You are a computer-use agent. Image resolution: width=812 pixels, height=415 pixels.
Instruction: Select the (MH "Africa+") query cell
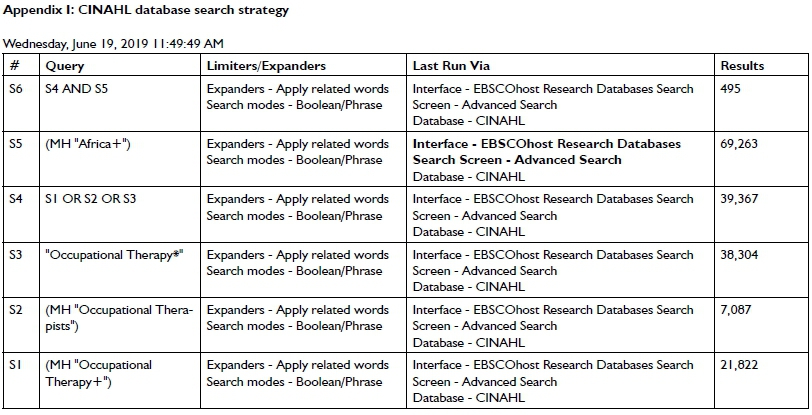[x=88, y=144]
